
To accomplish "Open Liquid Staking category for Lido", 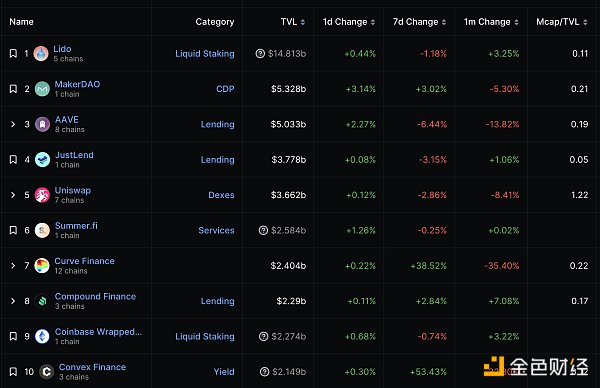I will tap(205, 54).
